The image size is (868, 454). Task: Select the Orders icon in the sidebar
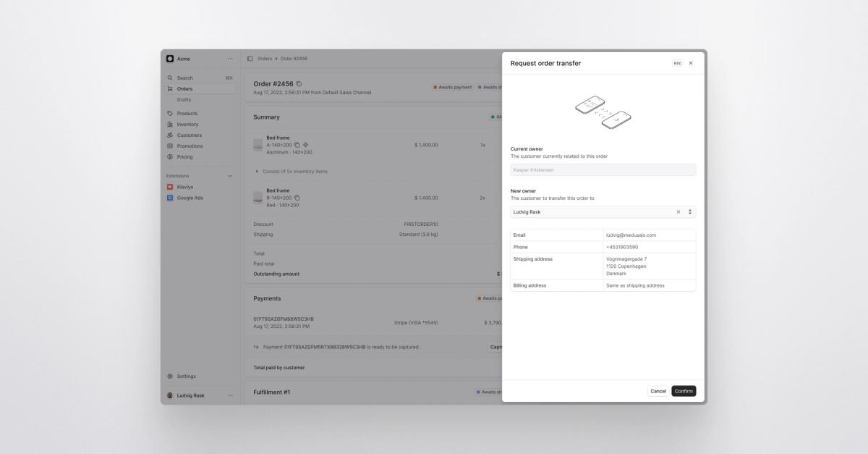171,88
